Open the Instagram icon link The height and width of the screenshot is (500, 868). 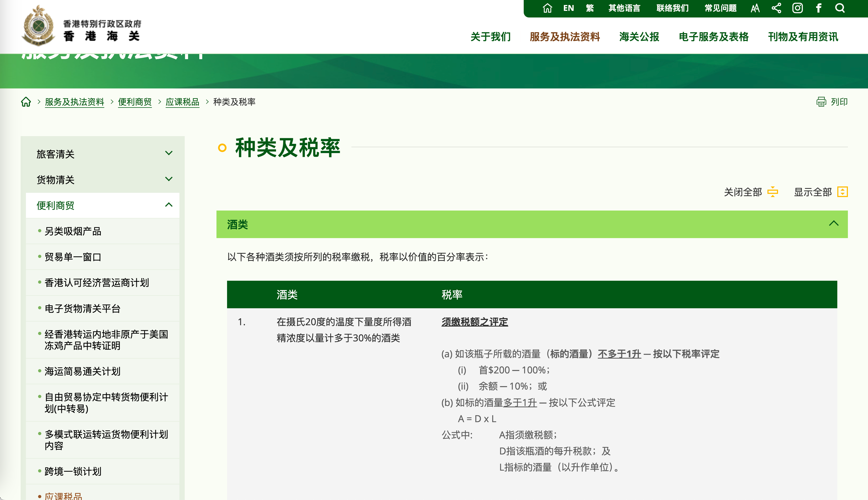click(797, 8)
